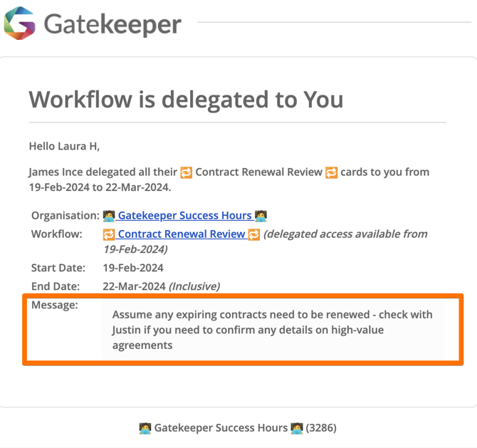Viewport: 477px width, 448px height.
Task: Click the person emoji before (3286) in the footer
Action: click(x=297, y=428)
